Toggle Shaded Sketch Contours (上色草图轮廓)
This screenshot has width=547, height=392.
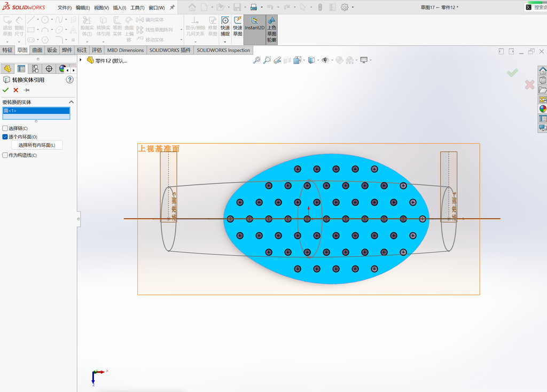coord(272,29)
